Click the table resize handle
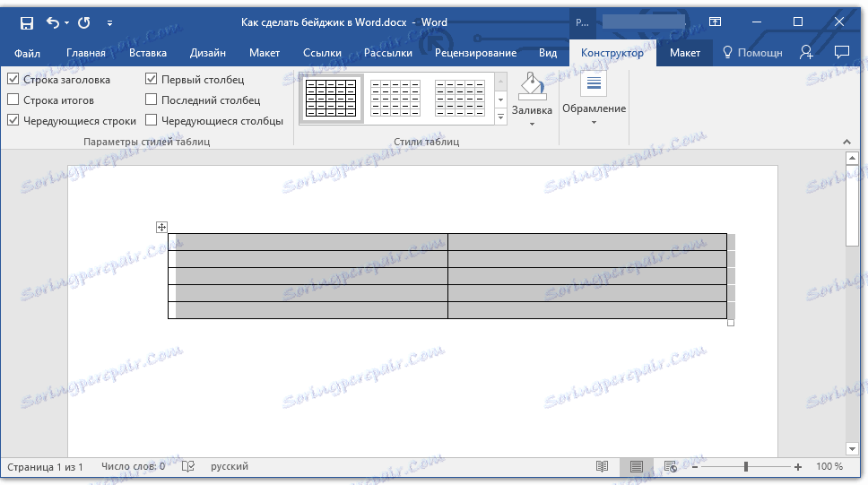 coord(731,323)
